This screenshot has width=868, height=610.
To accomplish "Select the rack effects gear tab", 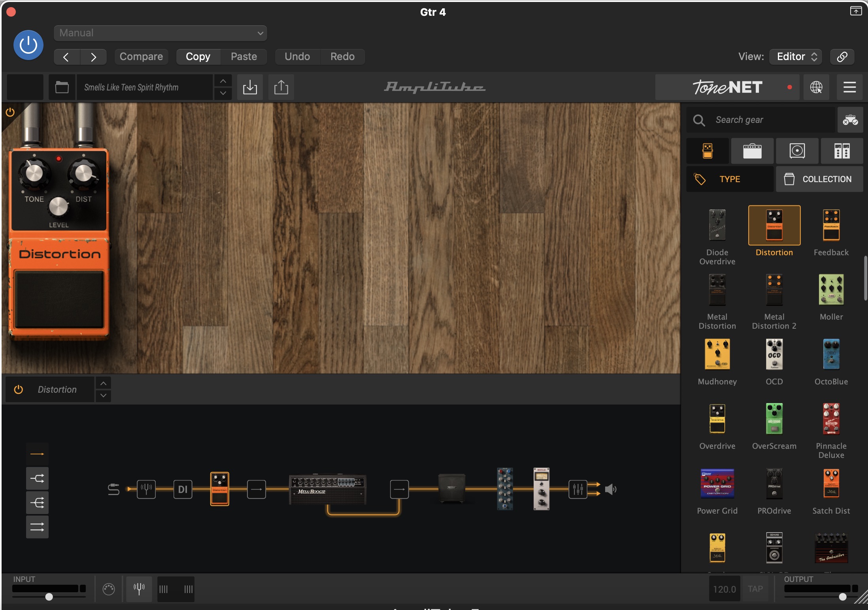I will 842,151.
